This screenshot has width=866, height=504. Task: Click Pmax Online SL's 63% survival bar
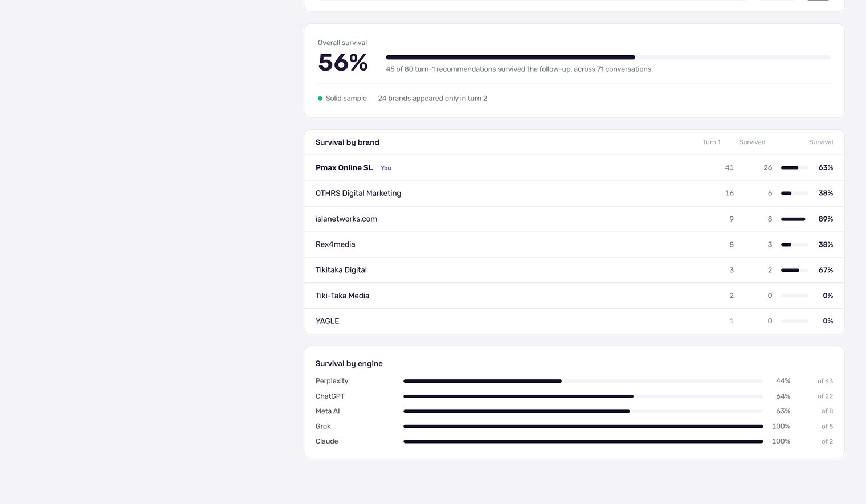point(794,168)
